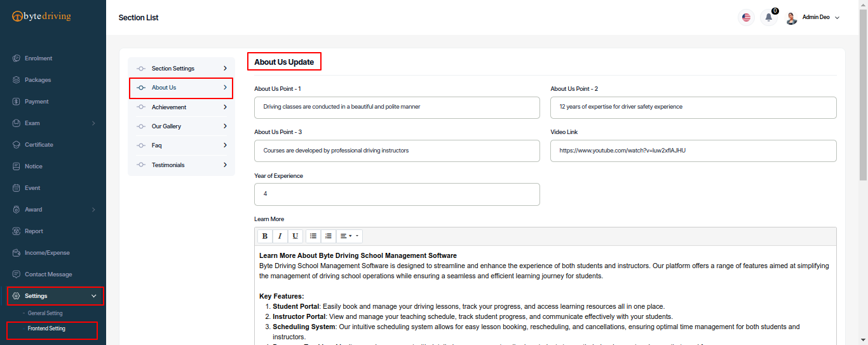Open Contact Message page
The width and height of the screenshot is (868, 345).
point(48,274)
